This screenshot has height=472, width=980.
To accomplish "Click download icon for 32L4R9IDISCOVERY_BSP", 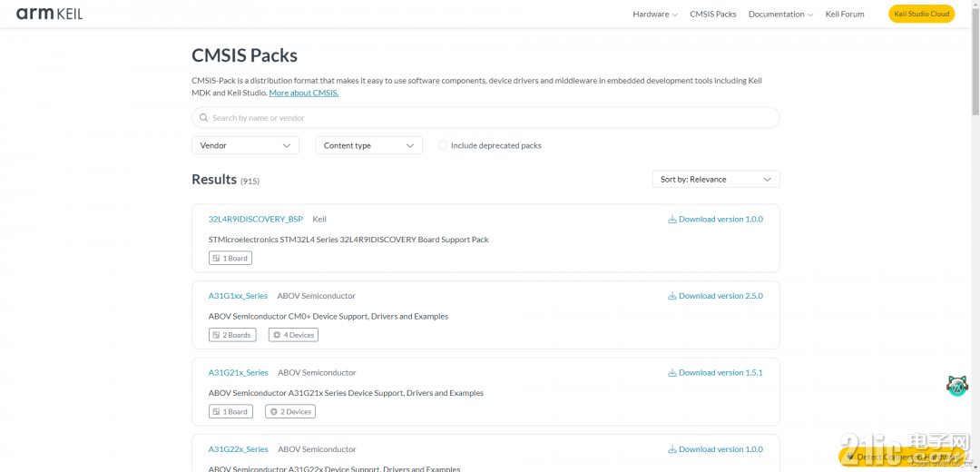I will (672, 220).
